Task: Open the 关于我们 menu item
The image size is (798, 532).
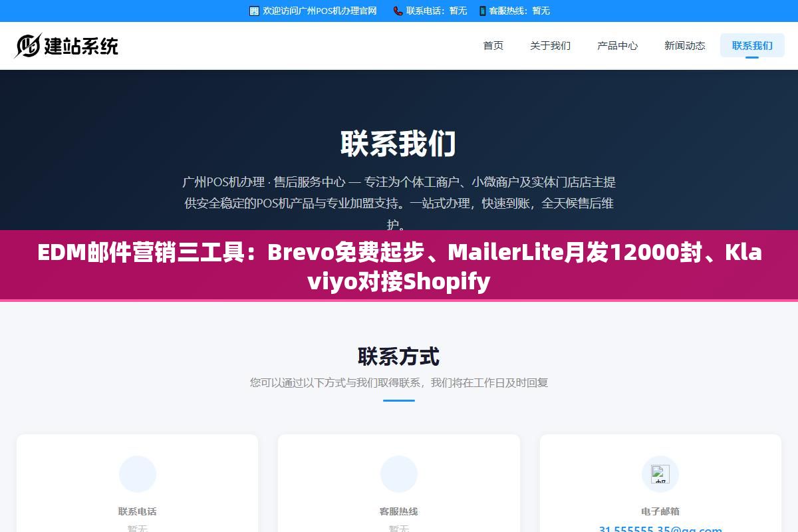Action: point(550,45)
